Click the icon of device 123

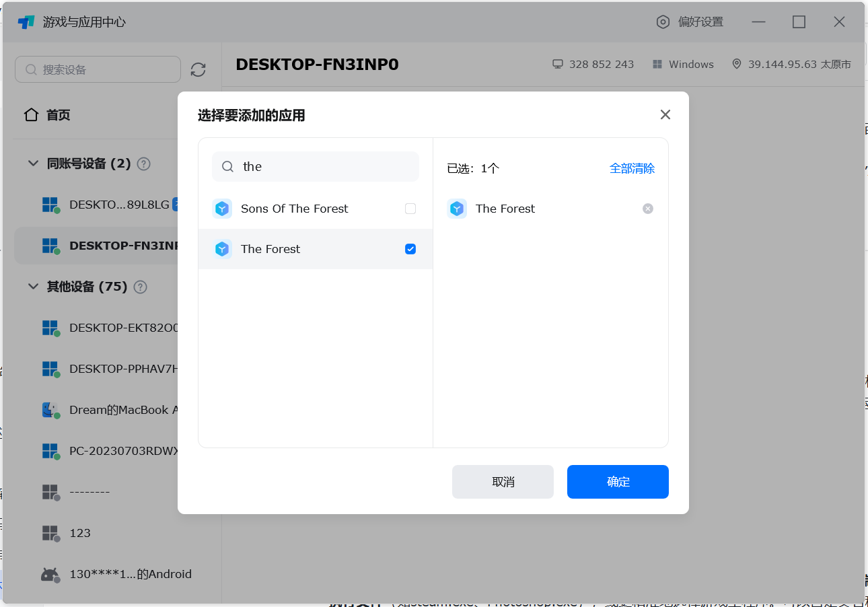50,533
